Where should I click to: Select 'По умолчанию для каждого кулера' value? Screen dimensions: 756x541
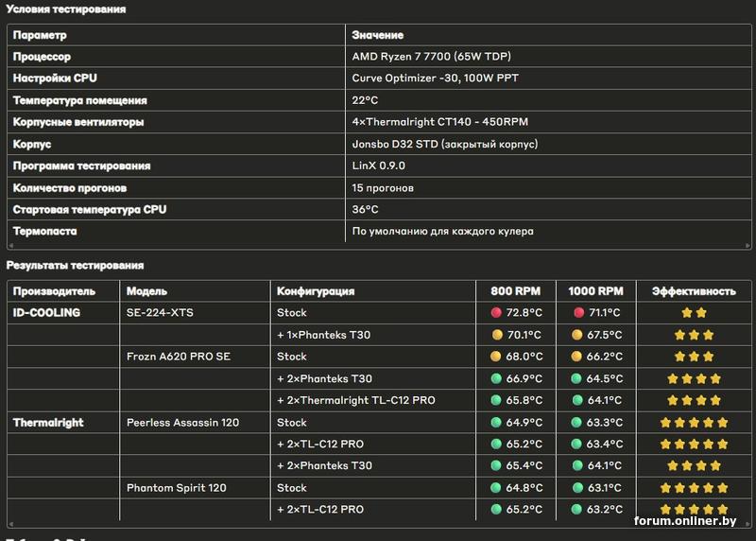[442, 231]
